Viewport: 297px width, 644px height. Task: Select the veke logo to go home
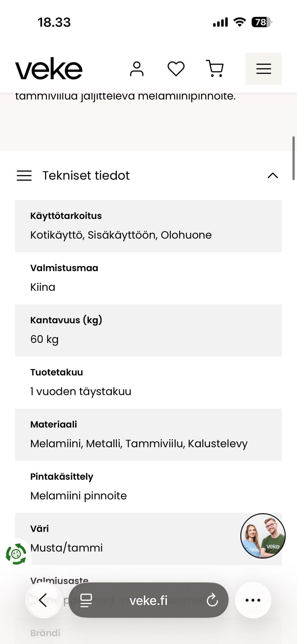point(49,69)
